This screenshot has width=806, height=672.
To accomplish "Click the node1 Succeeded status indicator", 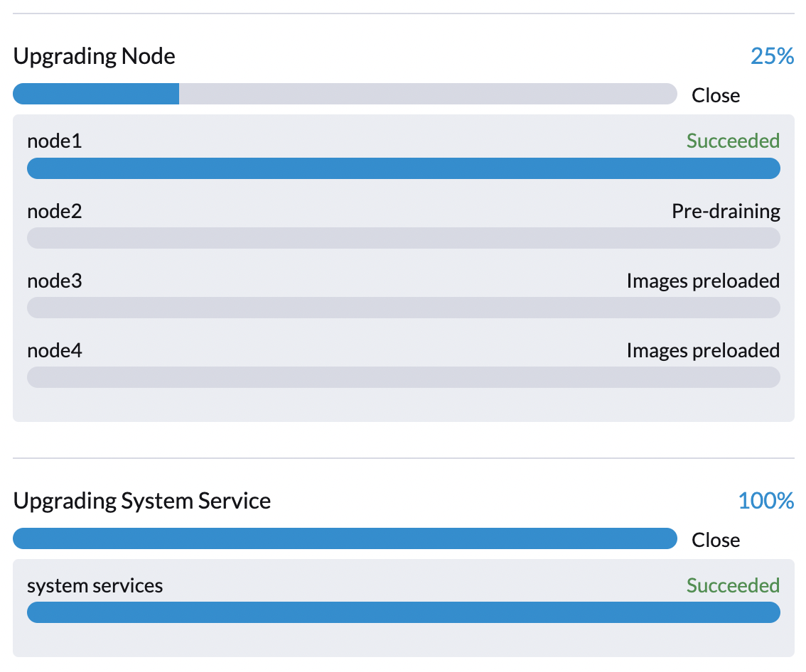I will click(733, 141).
